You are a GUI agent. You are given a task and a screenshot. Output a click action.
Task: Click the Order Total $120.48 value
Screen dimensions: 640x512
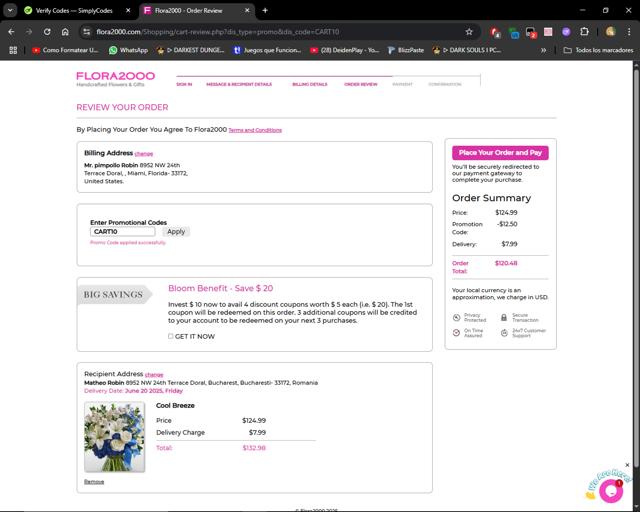tap(506, 263)
